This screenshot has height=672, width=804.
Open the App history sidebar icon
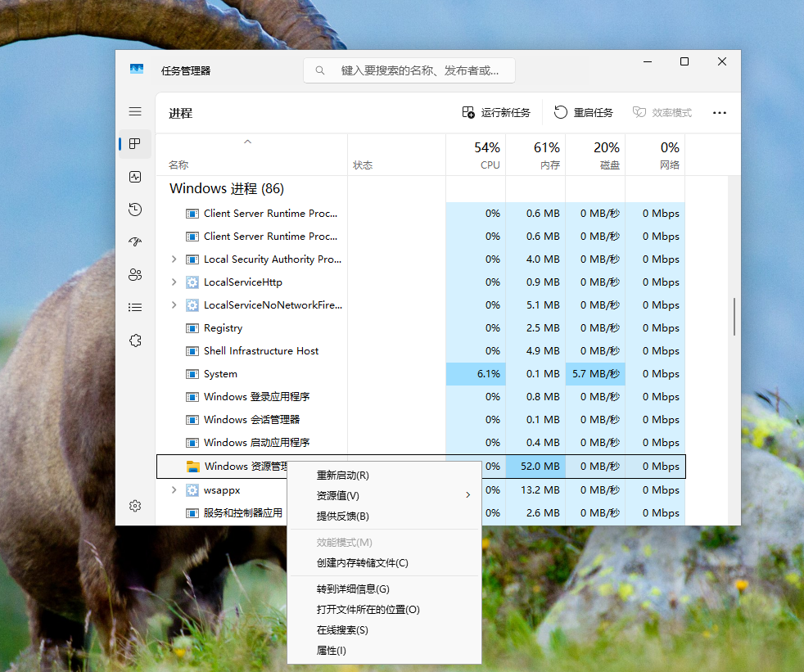[135, 210]
